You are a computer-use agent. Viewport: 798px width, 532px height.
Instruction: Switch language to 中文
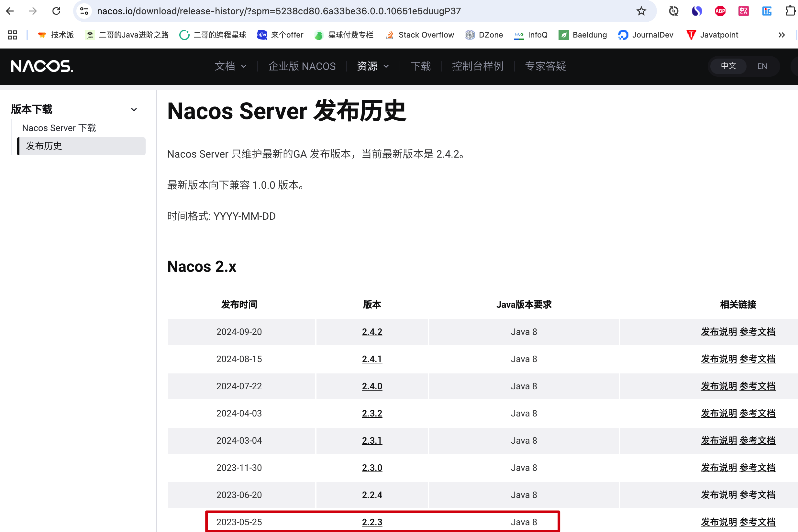[728, 66]
